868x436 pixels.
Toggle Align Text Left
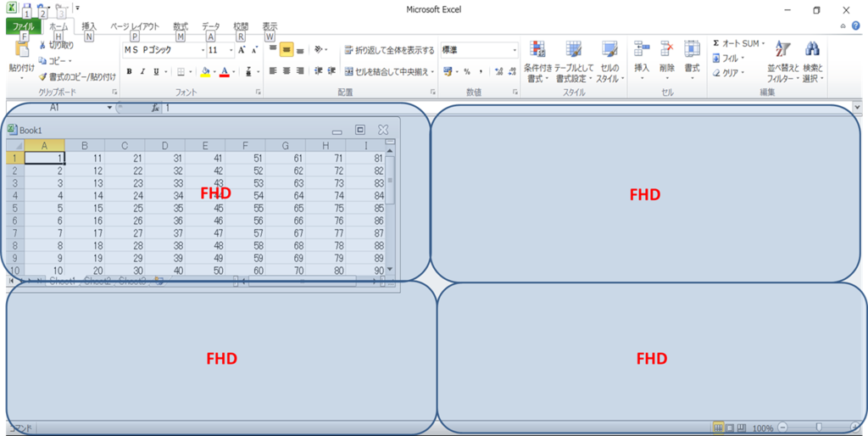coord(273,71)
